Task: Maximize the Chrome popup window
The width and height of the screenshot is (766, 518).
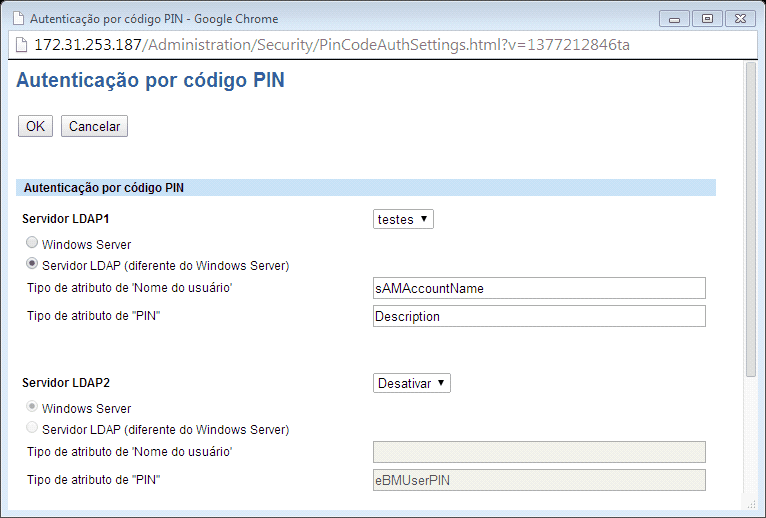Action: click(x=708, y=18)
